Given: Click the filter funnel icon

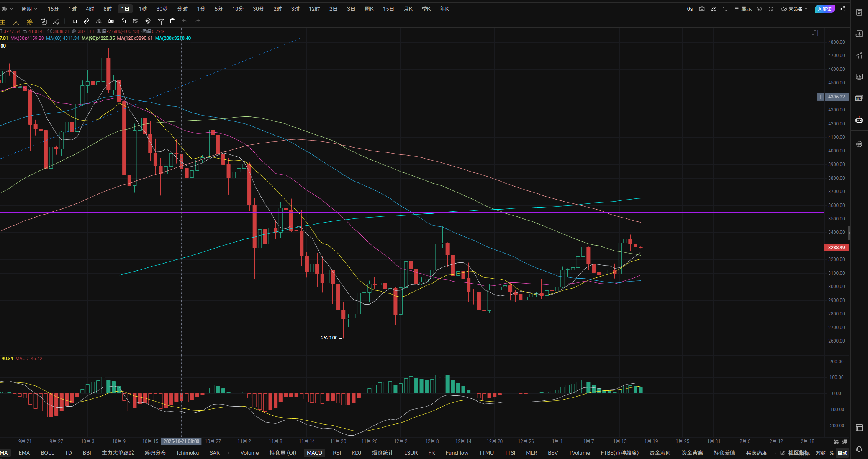Looking at the screenshot, I should pos(161,21).
